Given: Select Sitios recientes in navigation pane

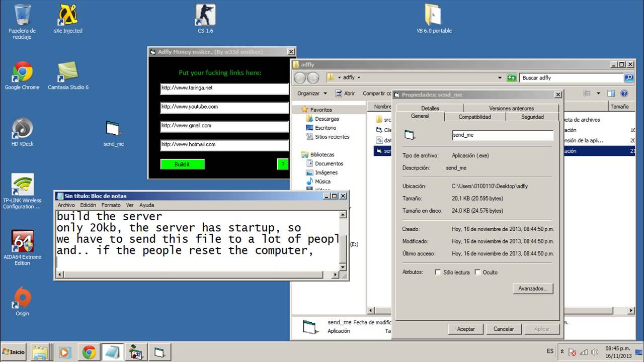Looking at the screenshot, I should pyautogui.click(x=332, y=137).
